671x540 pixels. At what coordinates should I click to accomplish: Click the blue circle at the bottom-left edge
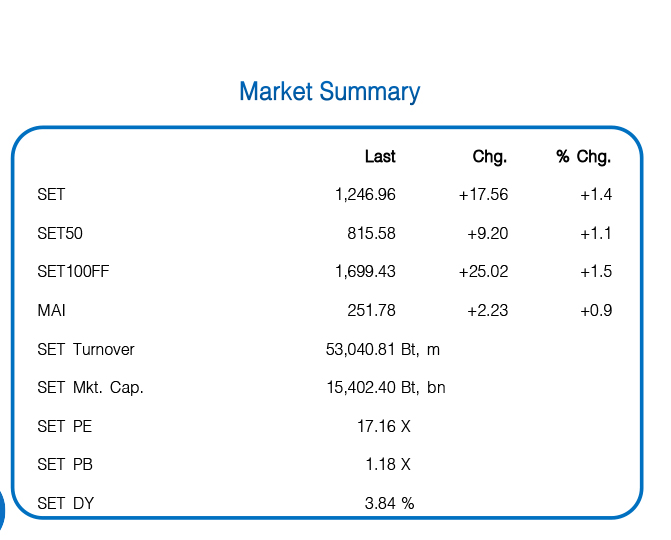(2, 510)
